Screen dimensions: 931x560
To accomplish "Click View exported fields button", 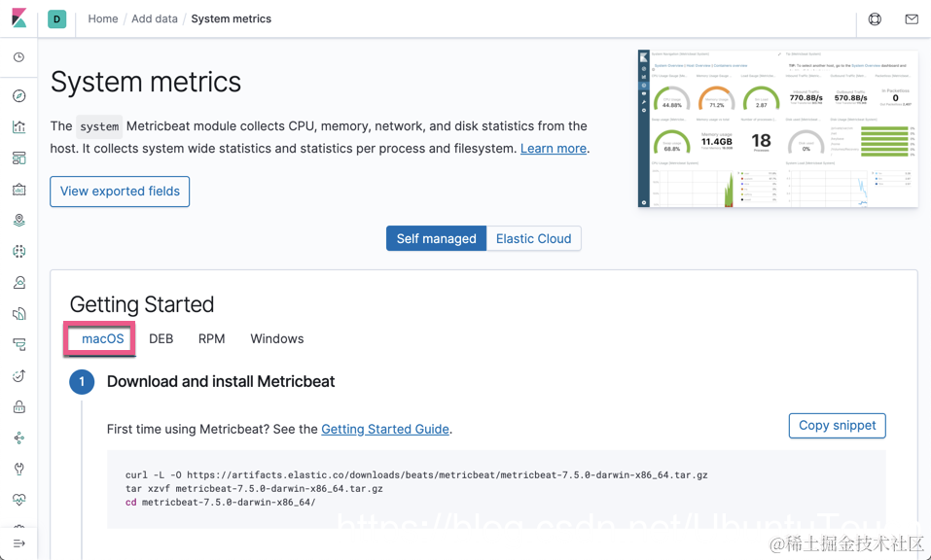I will (120, 192).
